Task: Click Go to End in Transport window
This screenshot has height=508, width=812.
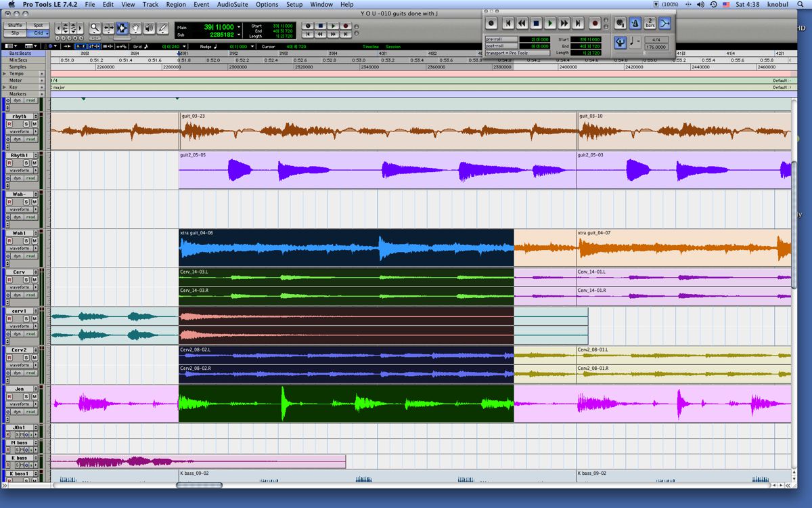Action: coord(579,23)
